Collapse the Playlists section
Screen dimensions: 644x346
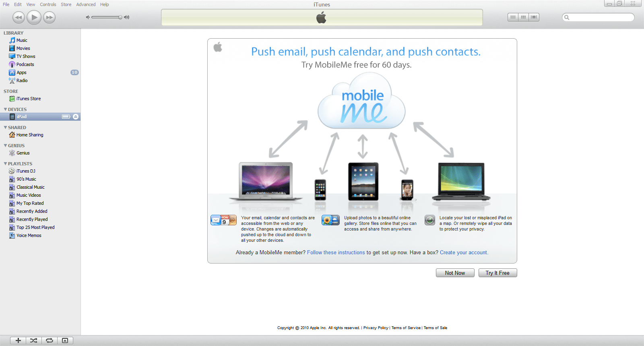[5, 164]
